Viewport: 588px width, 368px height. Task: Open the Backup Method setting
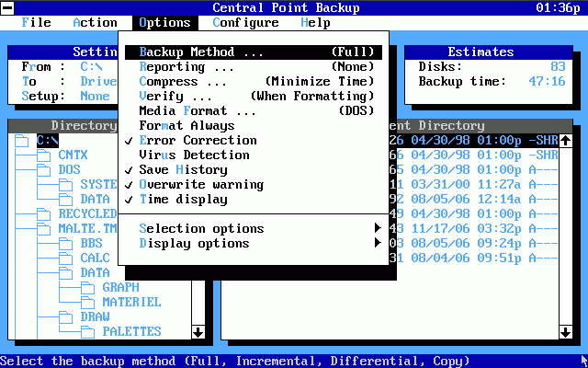click(x=254, y=52)
